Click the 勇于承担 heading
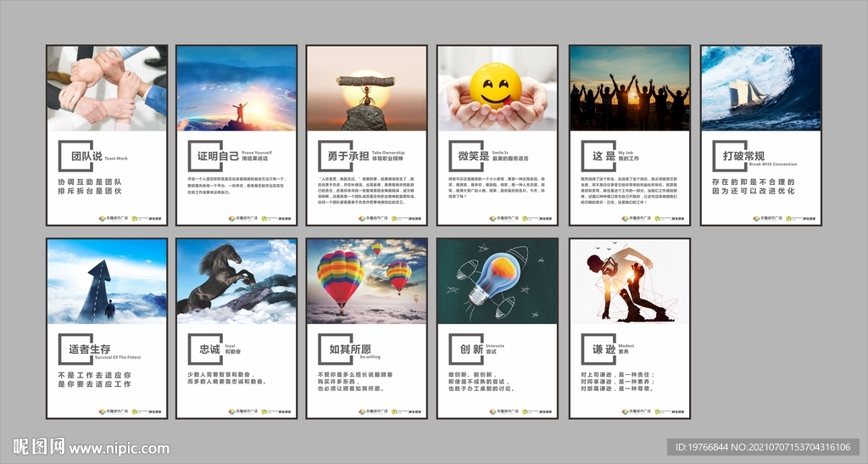 [x=348, y=156]
